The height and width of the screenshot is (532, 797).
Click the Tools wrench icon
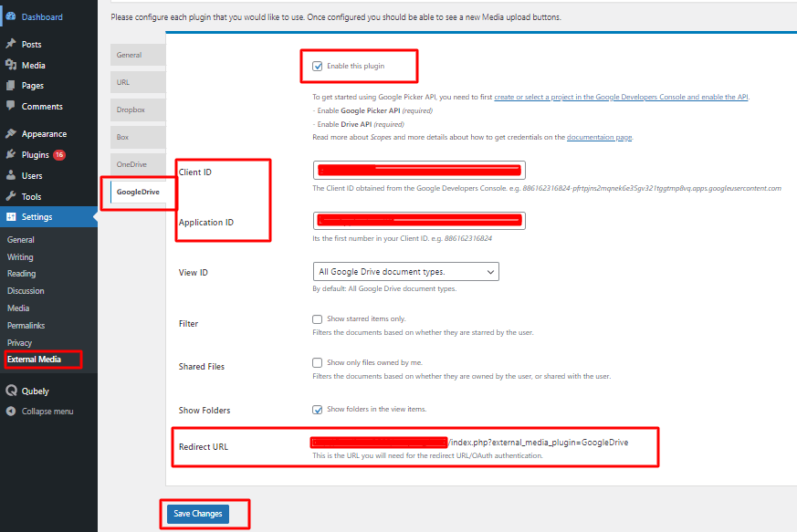11,196
